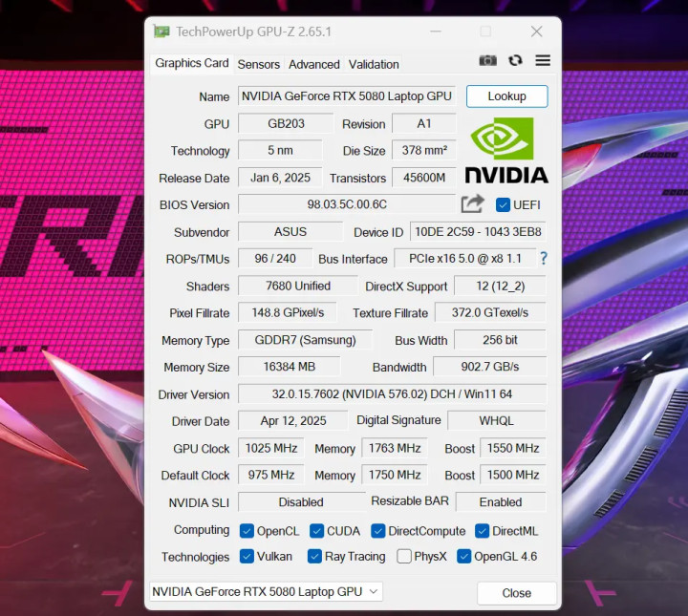Click the NVIDIA logo image

506,150
